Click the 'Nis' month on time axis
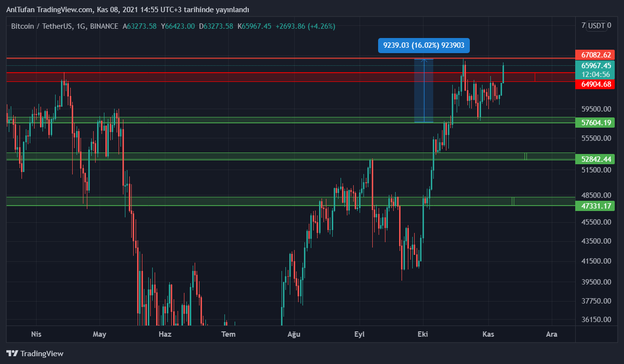The image size is (624, 364). pos(36,334)
